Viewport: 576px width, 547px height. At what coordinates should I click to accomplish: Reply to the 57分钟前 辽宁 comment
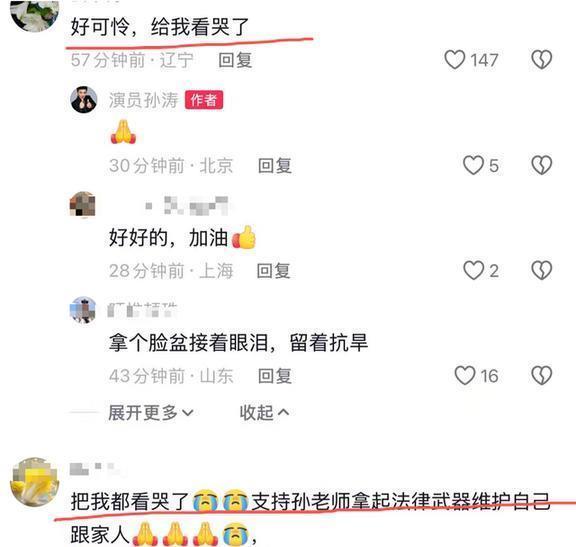tap(235, 60)
